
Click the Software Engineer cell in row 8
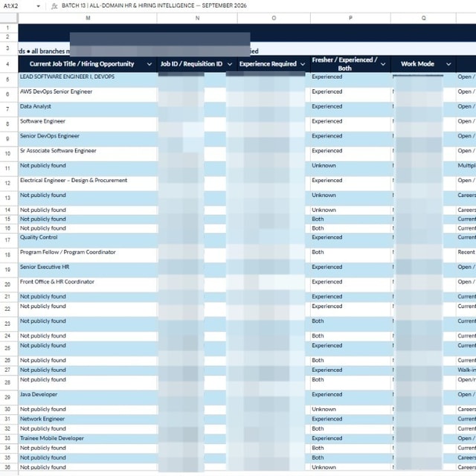point(88,124)
